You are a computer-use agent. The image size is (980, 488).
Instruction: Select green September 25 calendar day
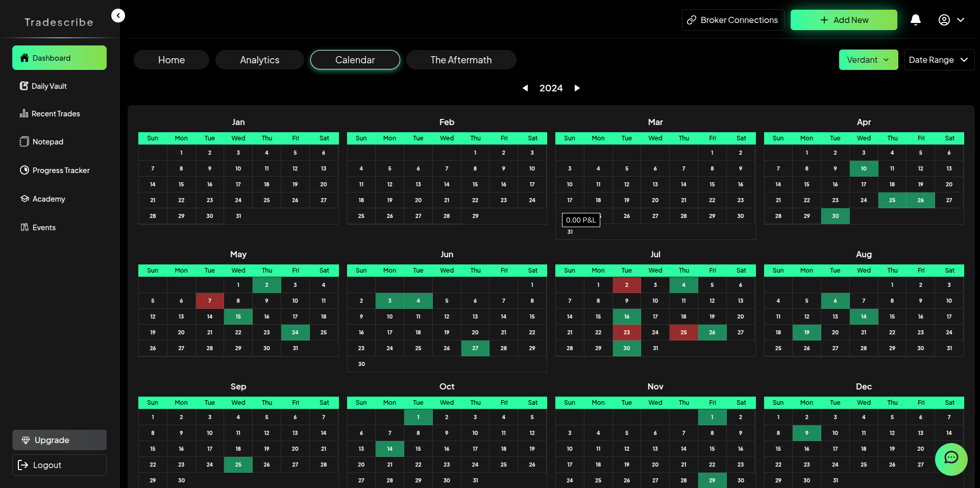pos(238,465)
